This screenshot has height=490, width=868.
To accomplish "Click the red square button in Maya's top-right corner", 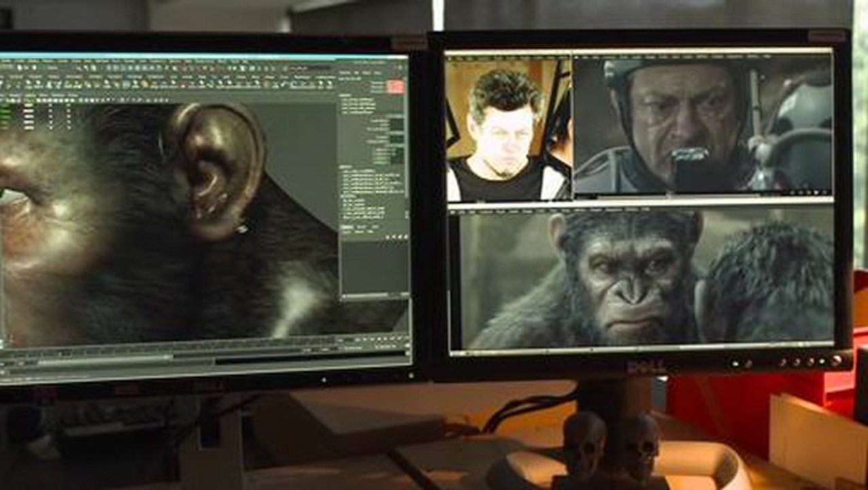I will click(395, 86).
